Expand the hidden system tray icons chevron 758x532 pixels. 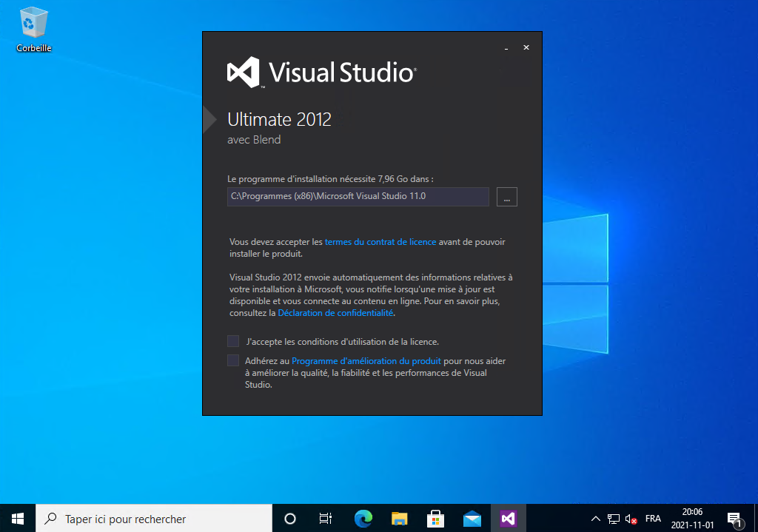[x=596, y=519]
